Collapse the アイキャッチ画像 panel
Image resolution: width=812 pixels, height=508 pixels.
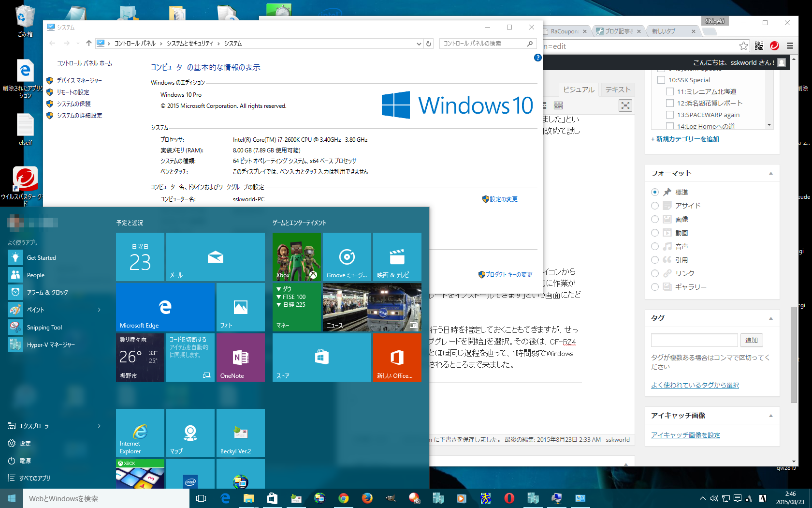771,416
